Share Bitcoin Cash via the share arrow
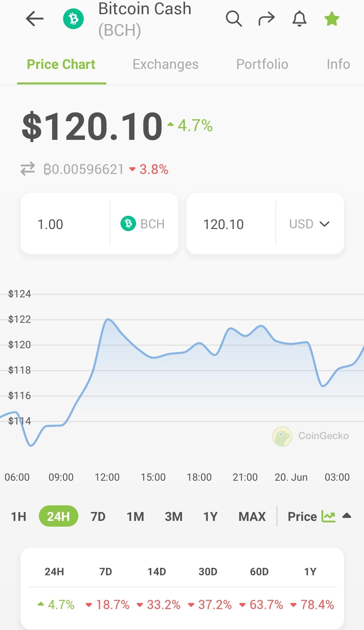This screenshot has height=630, width=364. (x=266, y=19)
